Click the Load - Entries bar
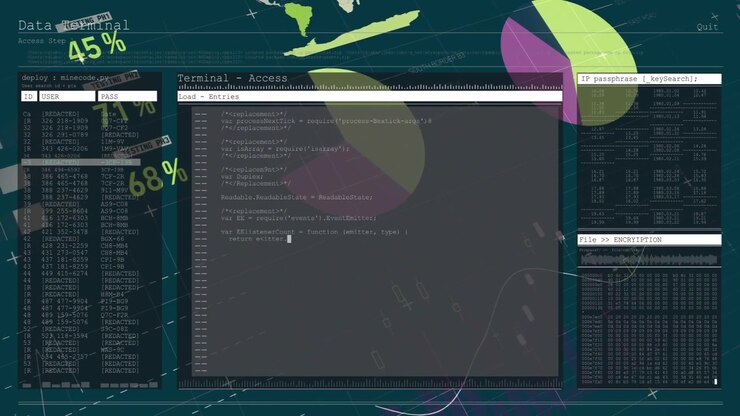740x416 pixels. click(370, 97)
